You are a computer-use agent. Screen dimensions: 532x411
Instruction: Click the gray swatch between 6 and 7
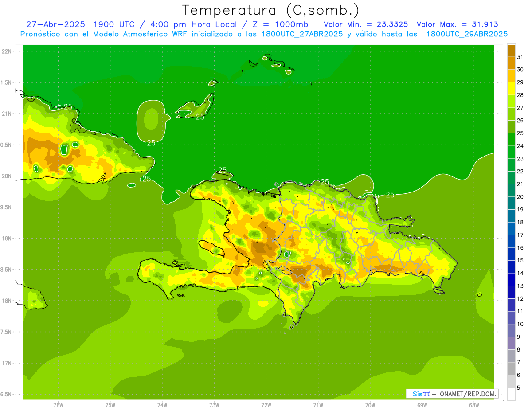click(511, 369)
